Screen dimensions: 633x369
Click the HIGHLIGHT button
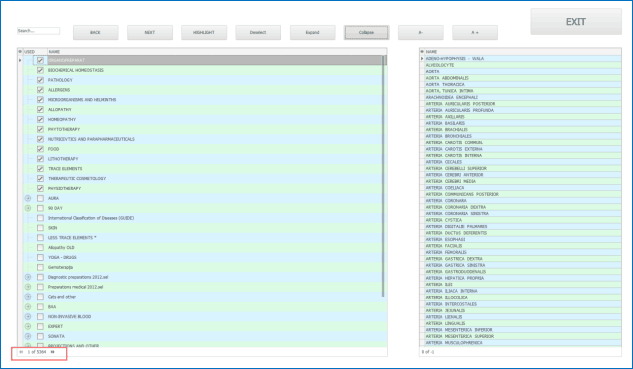click(204, 33)
